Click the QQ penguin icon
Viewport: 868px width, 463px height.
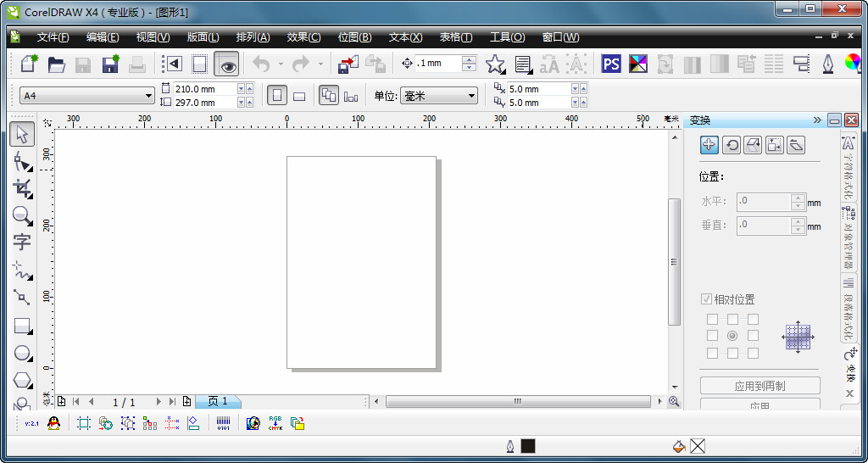pos(54,423)
